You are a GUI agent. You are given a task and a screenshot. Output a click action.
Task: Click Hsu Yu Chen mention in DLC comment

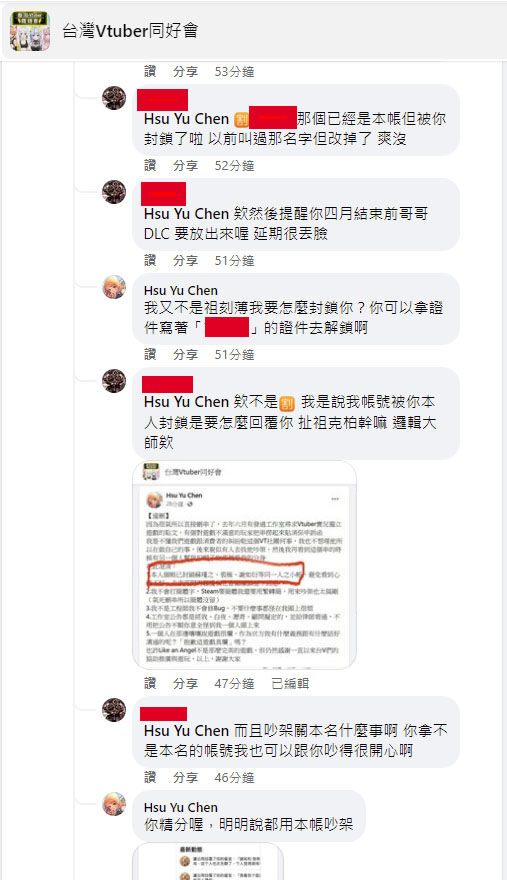click(x=186, y=214)
